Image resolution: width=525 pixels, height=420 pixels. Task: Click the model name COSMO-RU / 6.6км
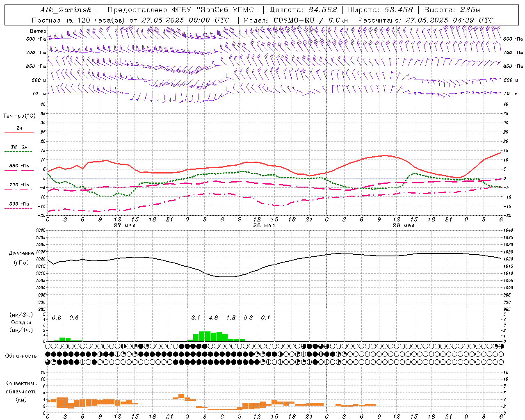coord(311,20)
